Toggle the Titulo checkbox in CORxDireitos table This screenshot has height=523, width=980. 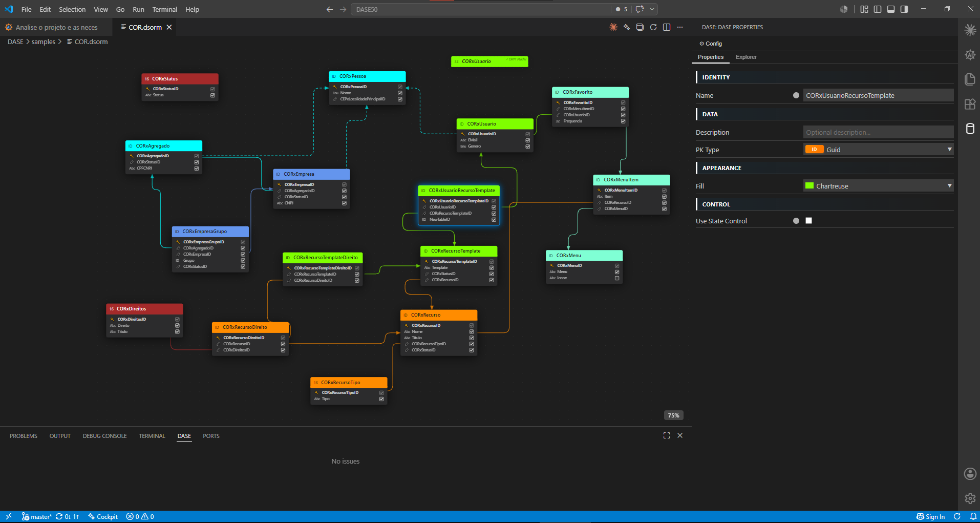(177, 332)
